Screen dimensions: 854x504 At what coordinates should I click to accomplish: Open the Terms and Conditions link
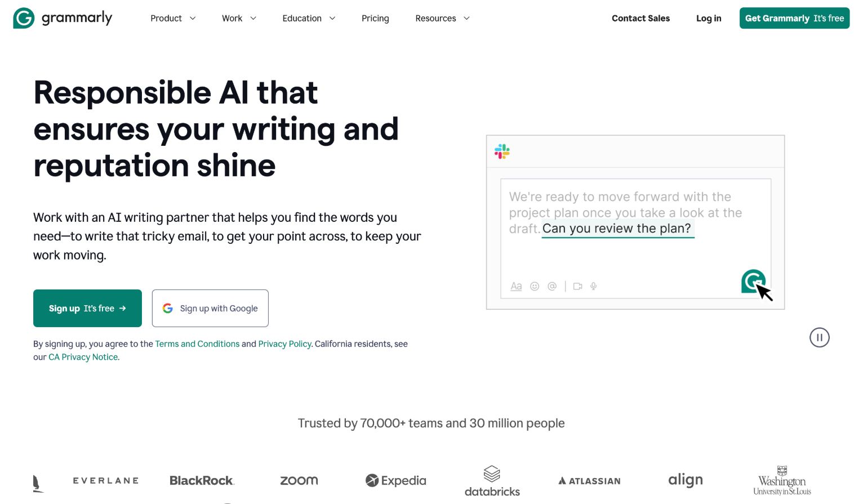click(x=197, y=344)
